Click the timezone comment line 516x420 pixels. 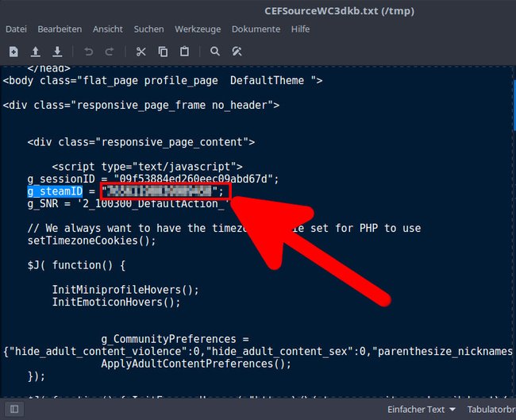point(224,228)
